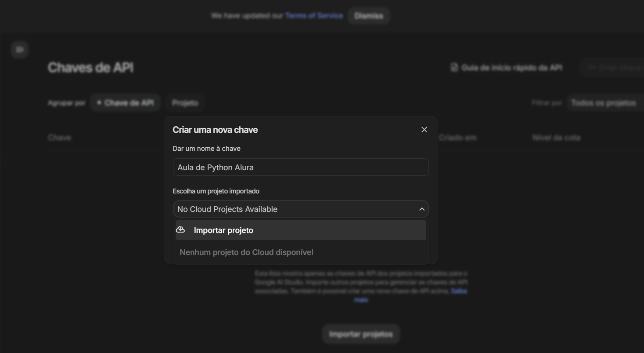Click the 'Nível da cota' column header
This screenshot has height=353, width=644.
(556, 138)
